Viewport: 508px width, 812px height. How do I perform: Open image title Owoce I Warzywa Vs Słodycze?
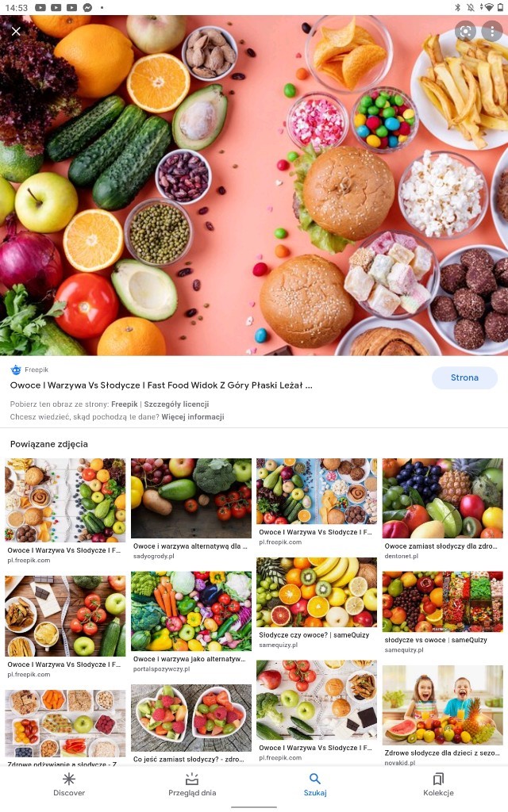[x=161, y=385]
